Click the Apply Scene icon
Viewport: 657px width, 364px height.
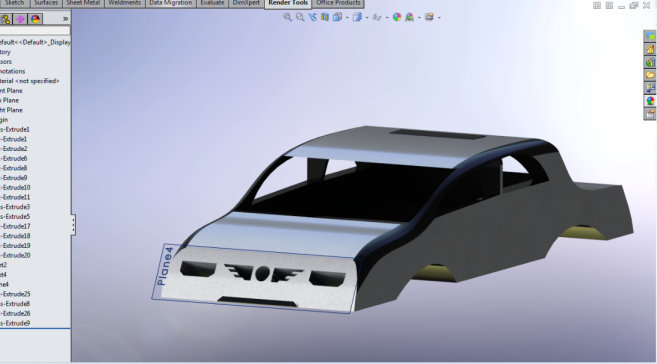point(409,17)
